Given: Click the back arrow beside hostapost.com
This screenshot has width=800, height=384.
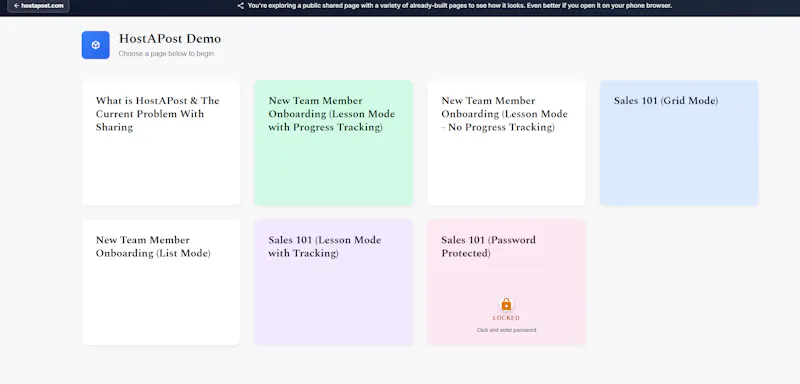Looking at the screenshot, I should [x=16, y=6].
